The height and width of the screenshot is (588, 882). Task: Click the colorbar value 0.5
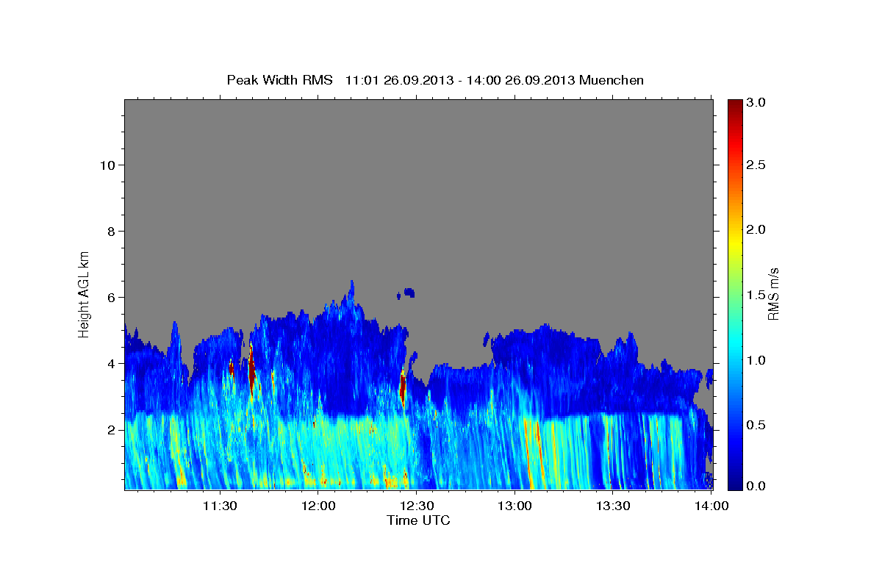click(758, 425)
